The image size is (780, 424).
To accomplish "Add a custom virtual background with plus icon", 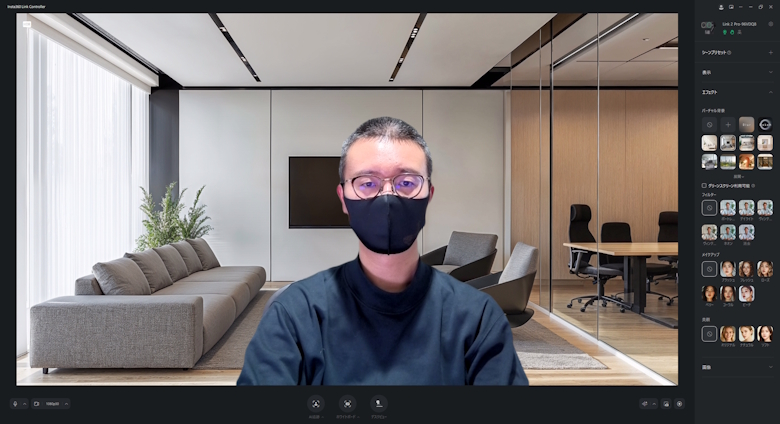I will (x=727, y=124).
